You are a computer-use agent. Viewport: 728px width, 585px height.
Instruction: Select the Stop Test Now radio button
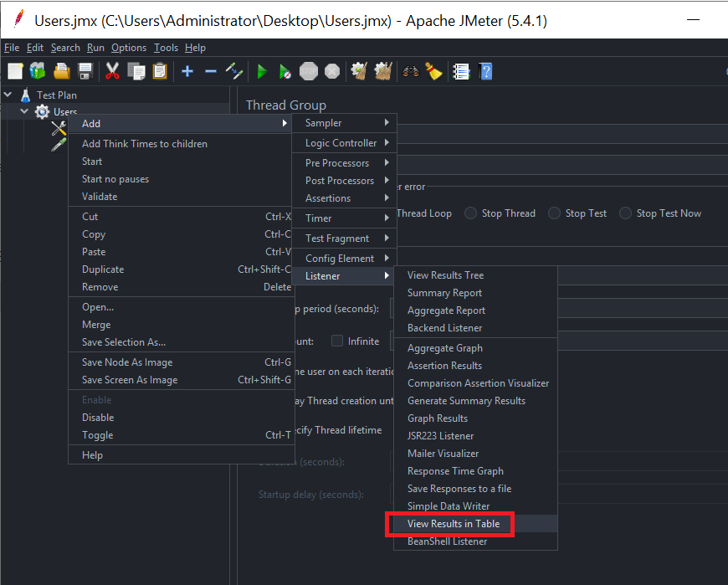click(625, 213)
